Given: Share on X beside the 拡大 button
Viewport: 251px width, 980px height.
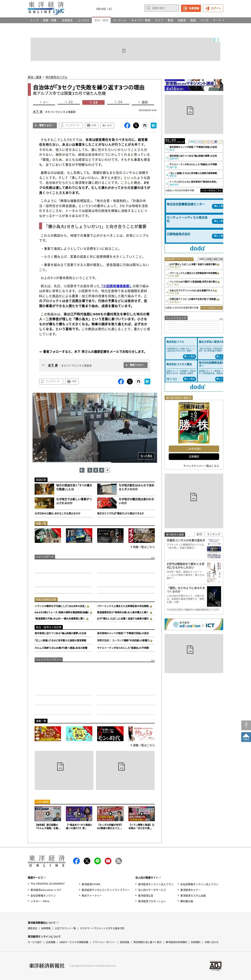Looking at the screenshot, I should (136, 125).
